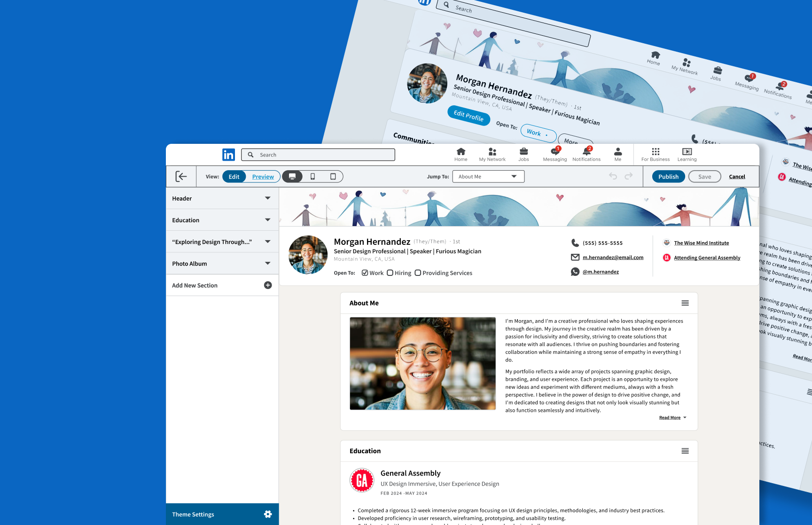
Task: Open the Me profile menu
Action: pos(618,155)
